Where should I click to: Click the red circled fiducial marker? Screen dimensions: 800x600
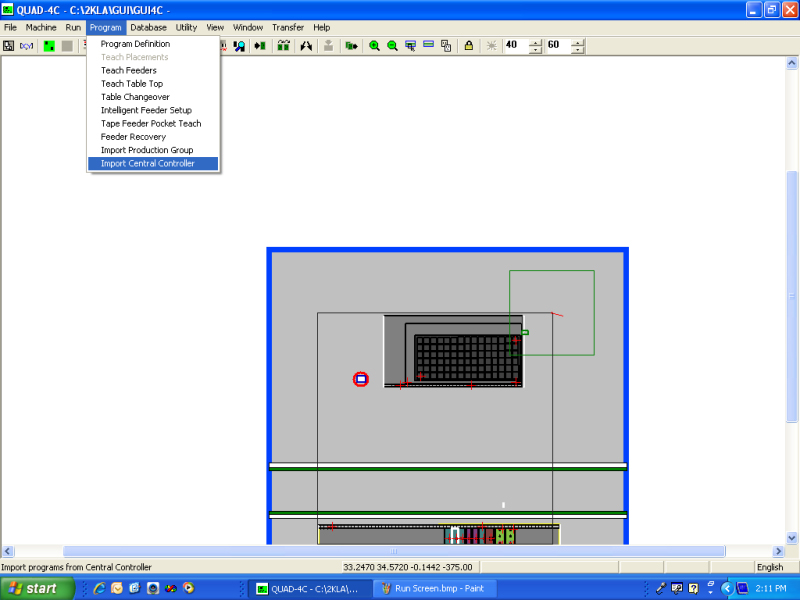coord(361,379)
